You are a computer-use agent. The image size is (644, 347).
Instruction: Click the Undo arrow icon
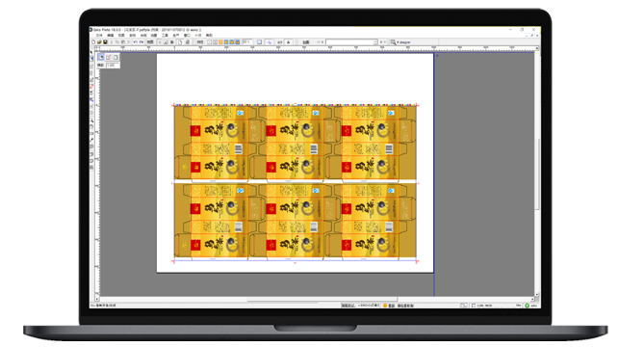[x=135, y=42]
